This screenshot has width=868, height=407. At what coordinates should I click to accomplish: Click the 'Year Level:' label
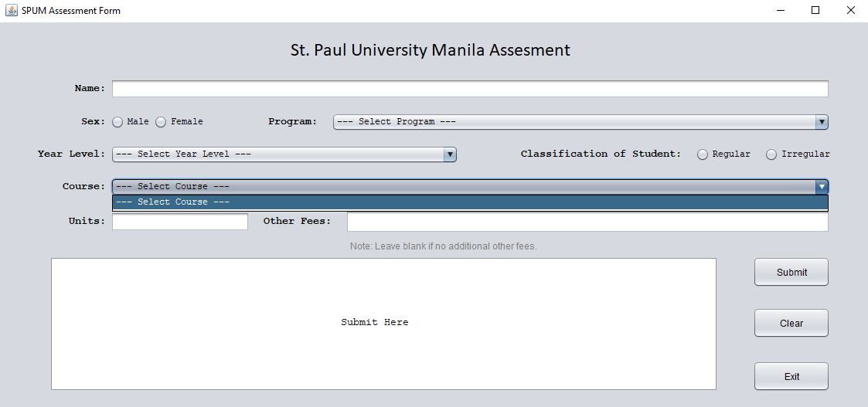[71, 154]
